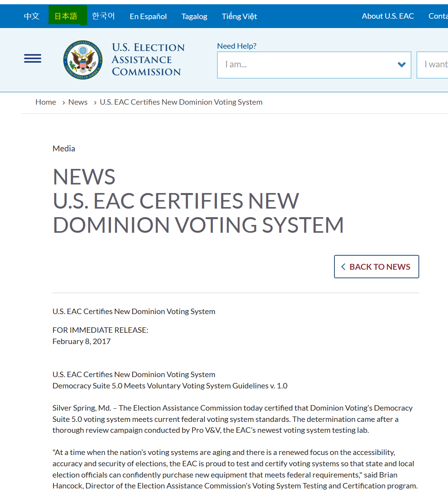
Task: Click the 'FOR IMMEDIATE RELEASE:' line
Action: 100,330
